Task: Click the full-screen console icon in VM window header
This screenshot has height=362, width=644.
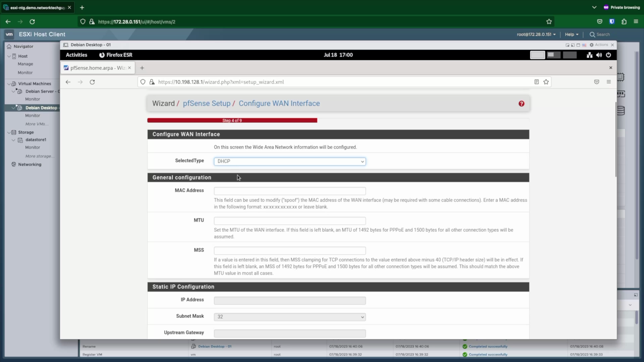Action: (578, 45)
